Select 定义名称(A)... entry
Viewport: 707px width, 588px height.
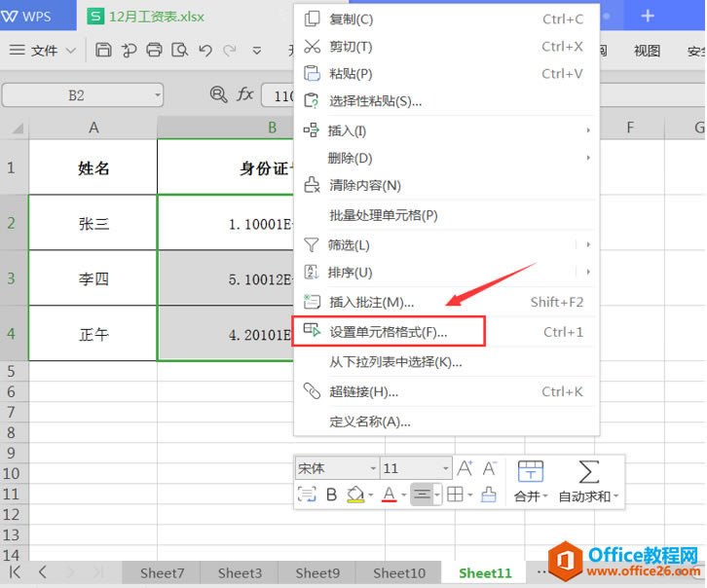pos(446,422)
